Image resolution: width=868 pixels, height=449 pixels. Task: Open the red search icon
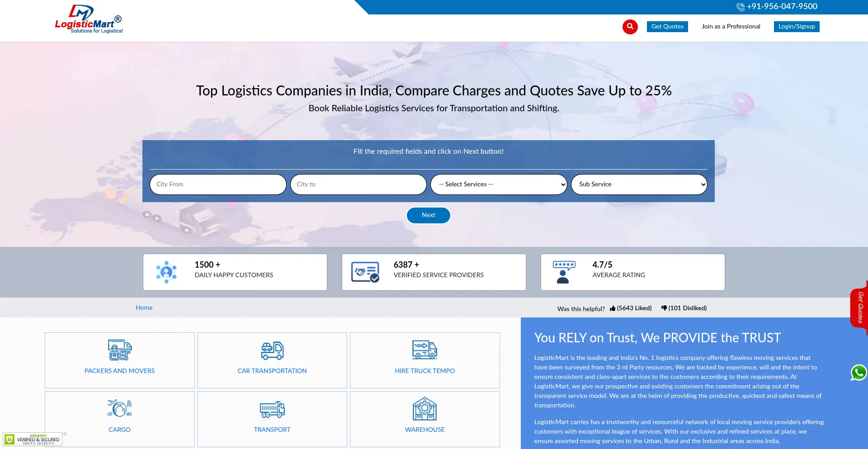(x=630, y=27)
